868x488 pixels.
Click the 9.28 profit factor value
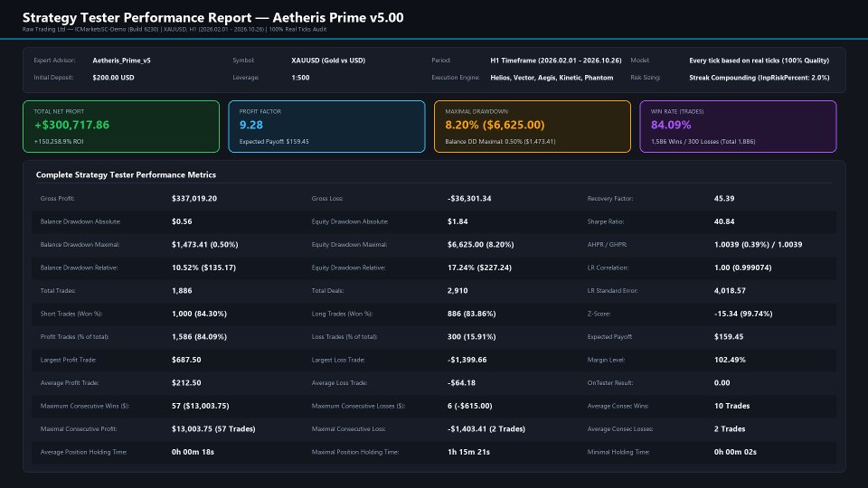251,125
